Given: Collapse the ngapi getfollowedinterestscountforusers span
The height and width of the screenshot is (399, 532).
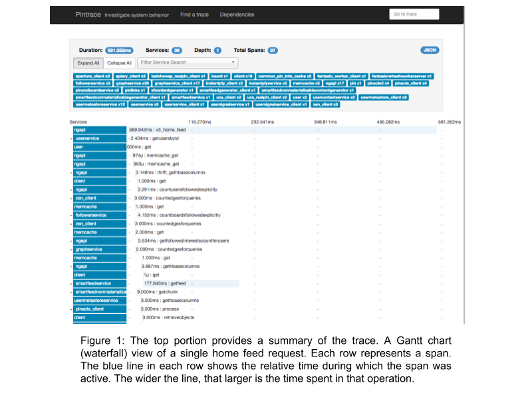Looking at the screenshot, I should click(x=71, y=241).
